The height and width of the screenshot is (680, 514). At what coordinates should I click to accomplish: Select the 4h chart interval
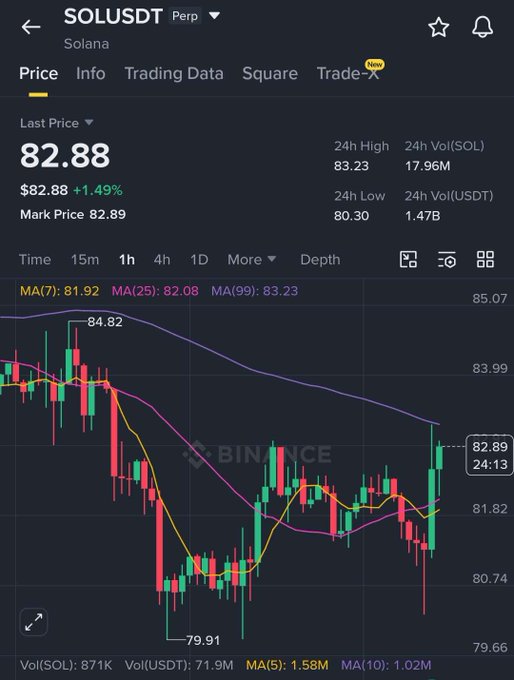pyautogui.click(x=162, y=259)
